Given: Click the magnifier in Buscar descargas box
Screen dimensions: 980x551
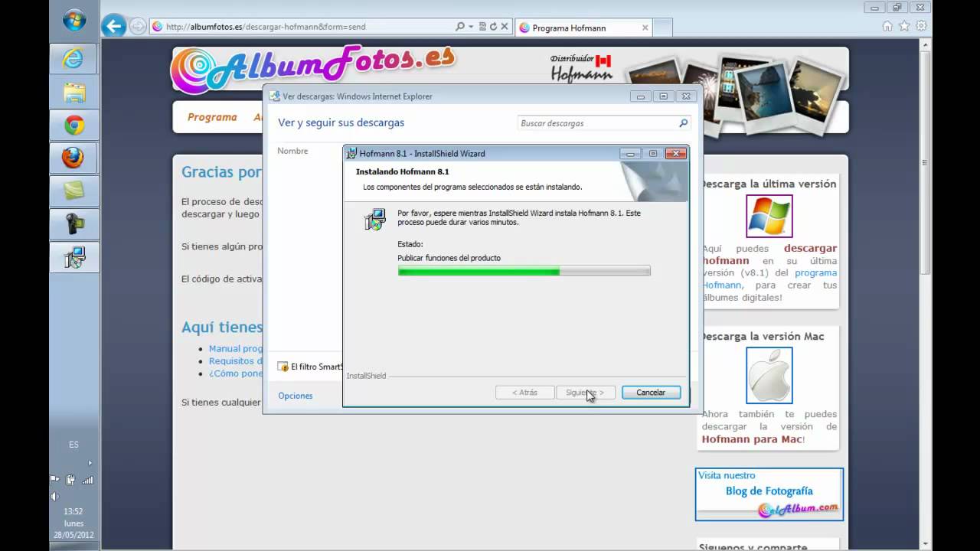Looking at the screenshot, I should pos(684,123).
